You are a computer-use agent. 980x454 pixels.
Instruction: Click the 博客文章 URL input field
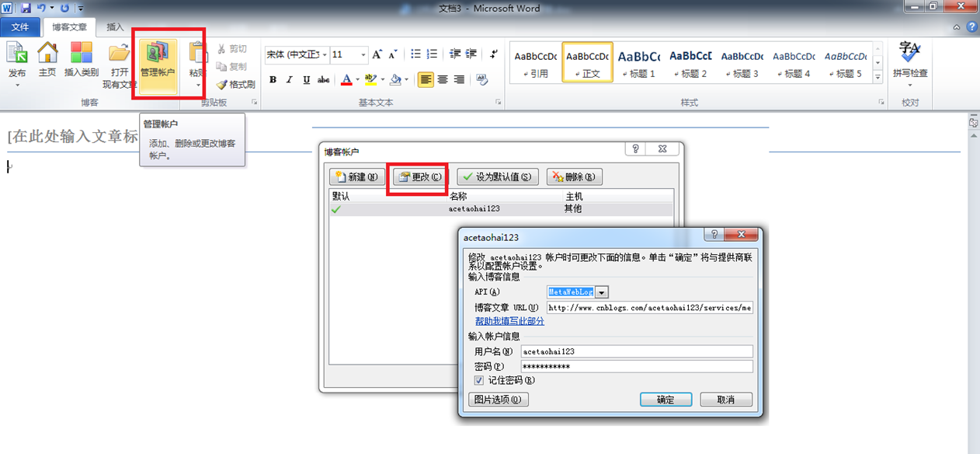point(649,307)
